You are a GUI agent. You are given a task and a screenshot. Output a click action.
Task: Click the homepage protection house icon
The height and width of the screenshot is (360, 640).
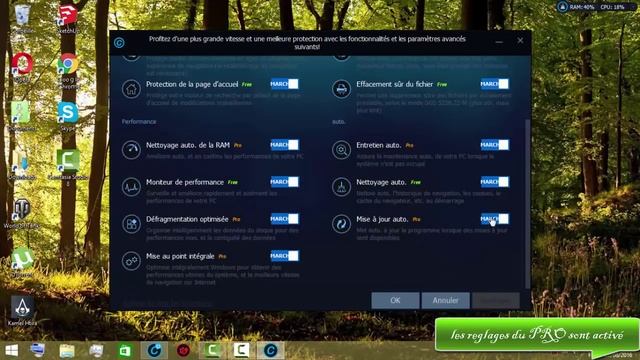tap(131, 89)
